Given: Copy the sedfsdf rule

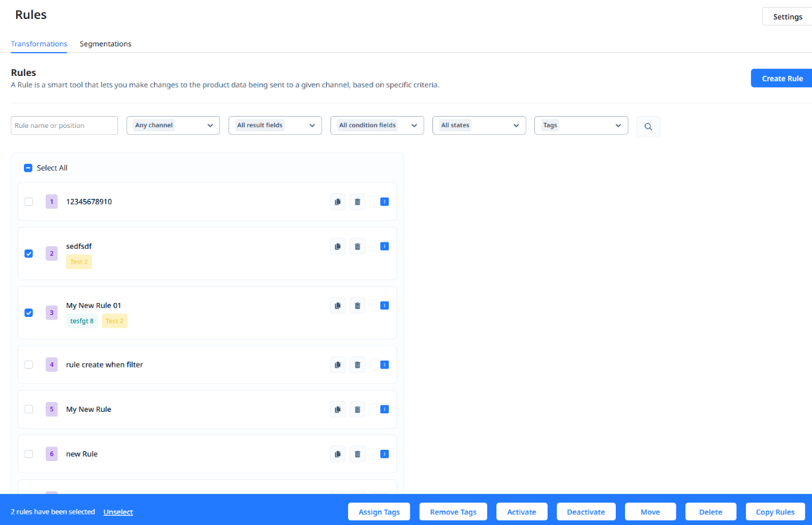Looking at the screenshot, I should click(x=337, y=247).
